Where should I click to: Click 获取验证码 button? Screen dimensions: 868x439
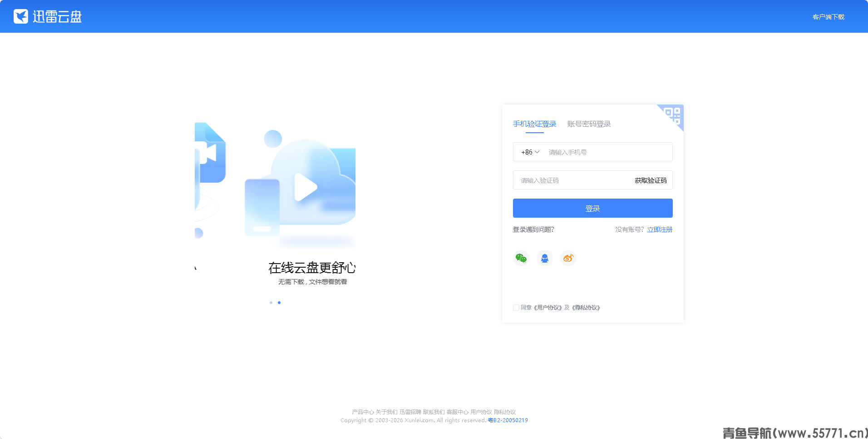(651, 180)
